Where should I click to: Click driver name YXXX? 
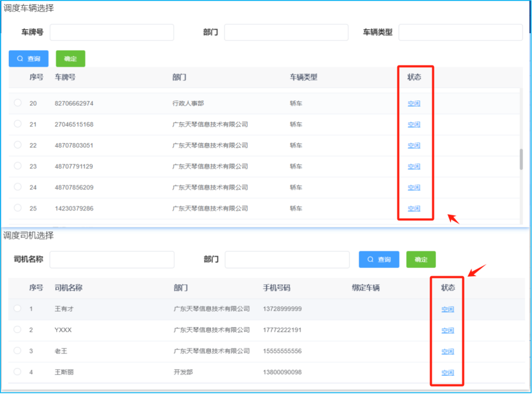(x=63, y=330)
